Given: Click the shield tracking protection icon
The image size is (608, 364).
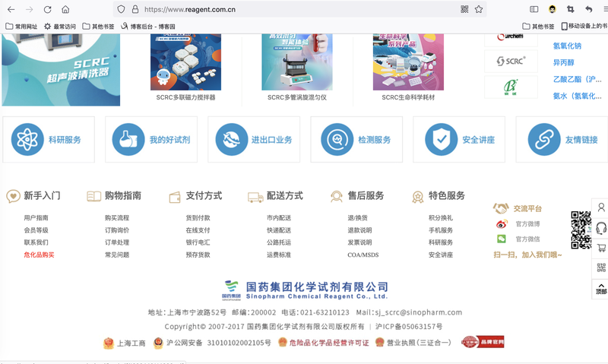Looking at the screenshot, I should pos(121,9).
